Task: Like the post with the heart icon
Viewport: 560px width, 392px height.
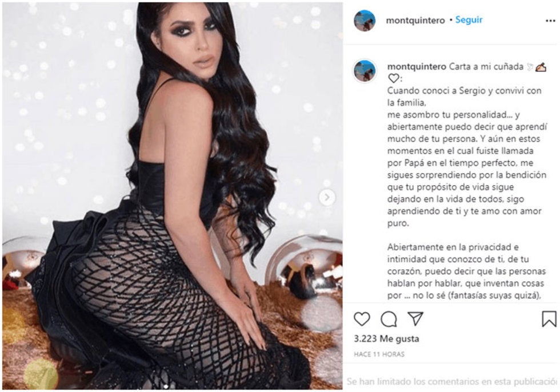Action: 362,318
